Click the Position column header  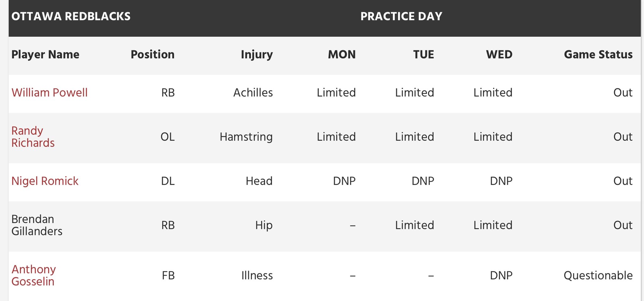[x=153, y=55]
